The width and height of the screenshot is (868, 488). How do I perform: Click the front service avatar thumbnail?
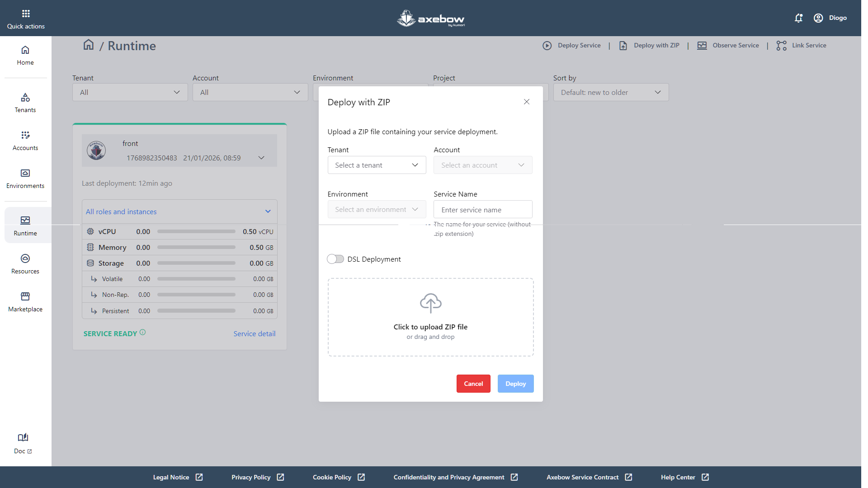(x=96, y=150)
